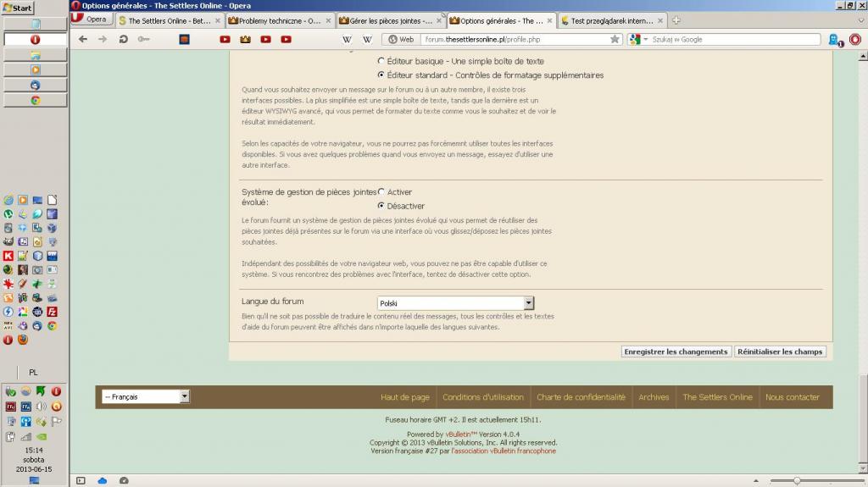868x487 pixels.
Task: Click the browser back arrow
Action: click(x=83, y=39)
